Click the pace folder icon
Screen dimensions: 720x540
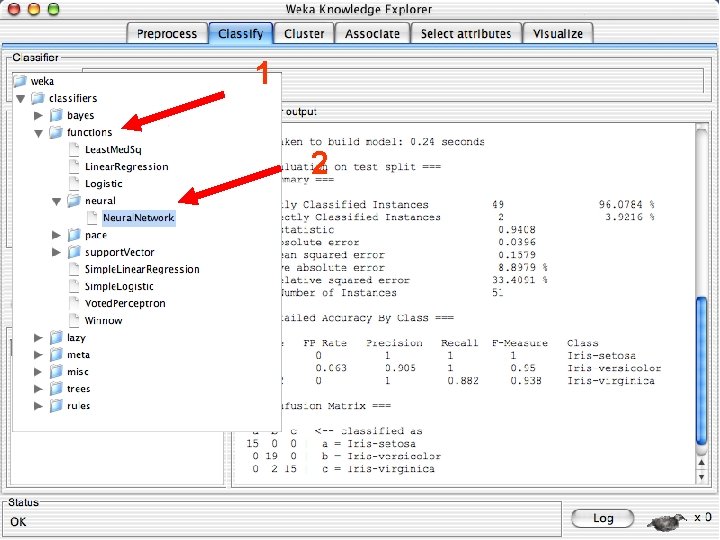74,235
